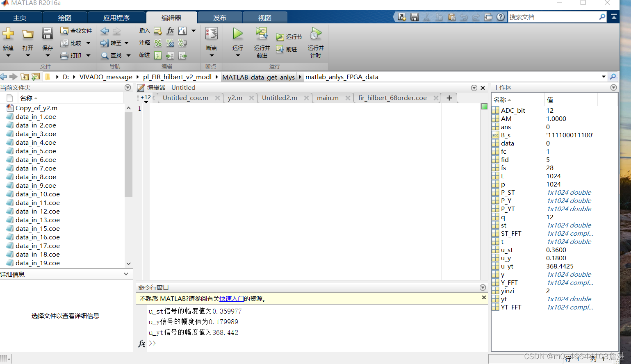Viewport: 631px width, 364px height.
Task: Click the quick access save icon
Action: point(415,17)
